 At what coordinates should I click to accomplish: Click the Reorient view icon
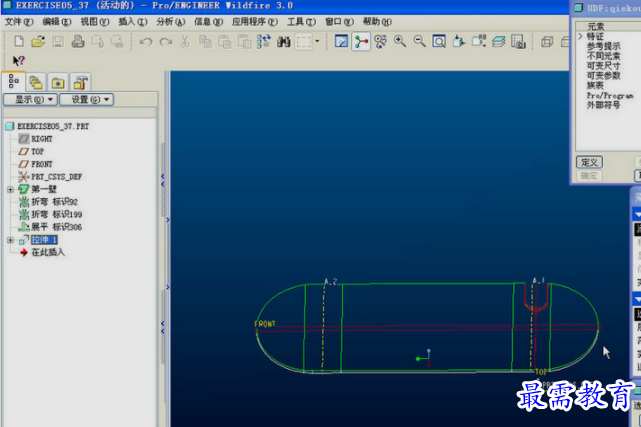[x=459, y=41]
